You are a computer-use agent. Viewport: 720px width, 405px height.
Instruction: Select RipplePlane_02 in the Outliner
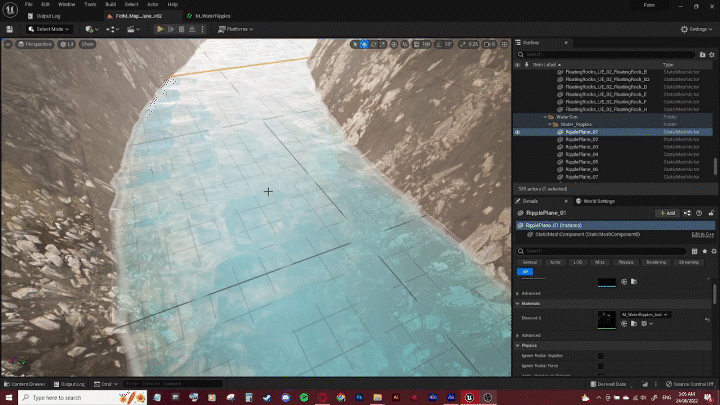582,140
